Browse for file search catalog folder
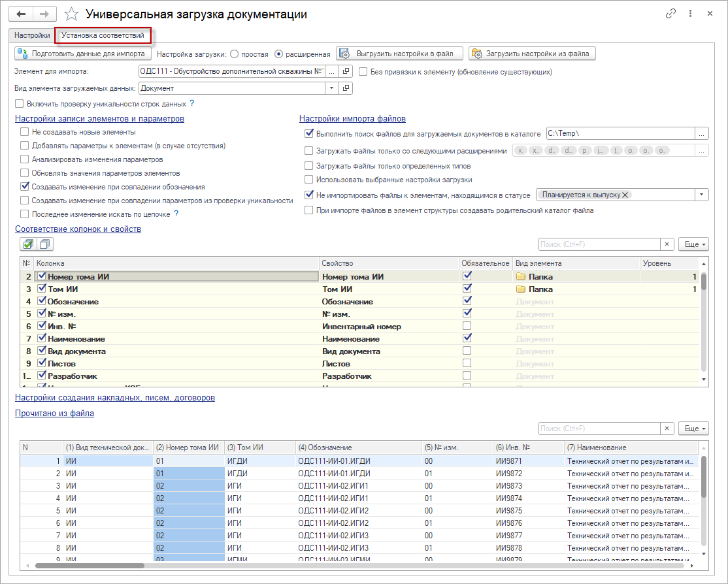The width and height of the screenshot is (728, 584). tap(702, 133)
